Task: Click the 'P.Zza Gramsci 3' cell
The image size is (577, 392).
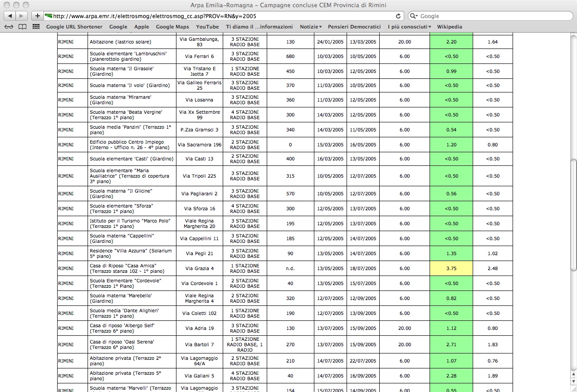Action: click(x=200, y=130)
